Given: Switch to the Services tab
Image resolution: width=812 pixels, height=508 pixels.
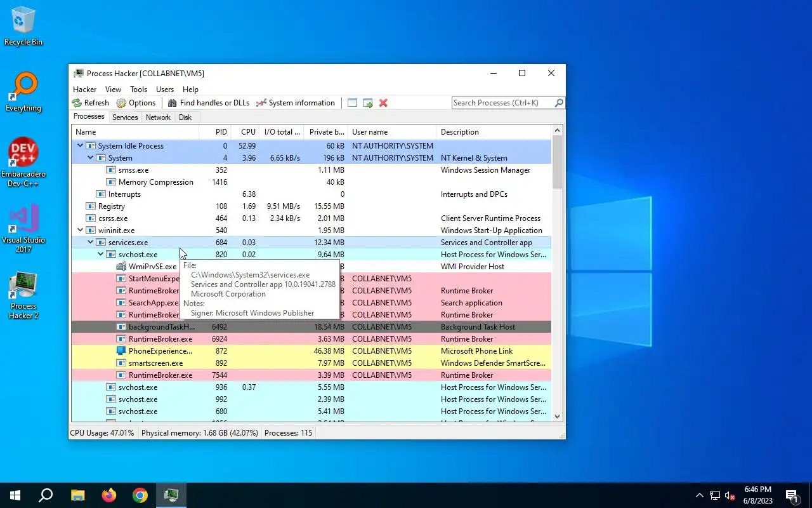Looking at the screenshot, I should 125,117.
